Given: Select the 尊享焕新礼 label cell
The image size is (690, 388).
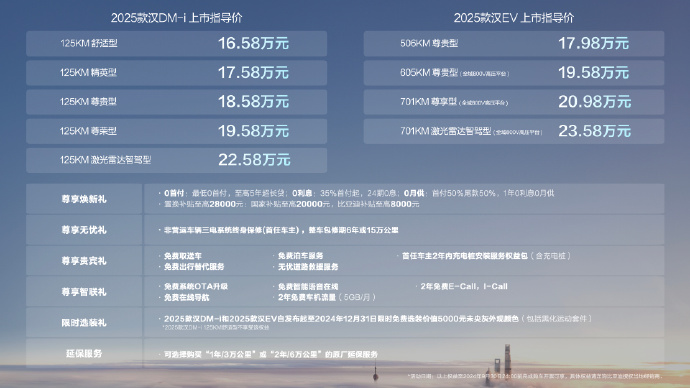Looking at the screenshot, I should pyautogui.click(x=84, y=199).
